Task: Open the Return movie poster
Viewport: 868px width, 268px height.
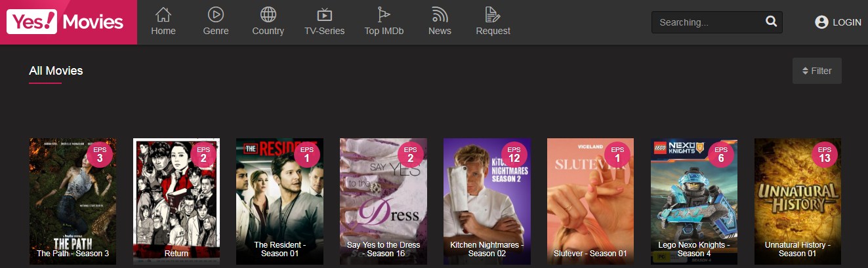Action: tap(176, 201)
